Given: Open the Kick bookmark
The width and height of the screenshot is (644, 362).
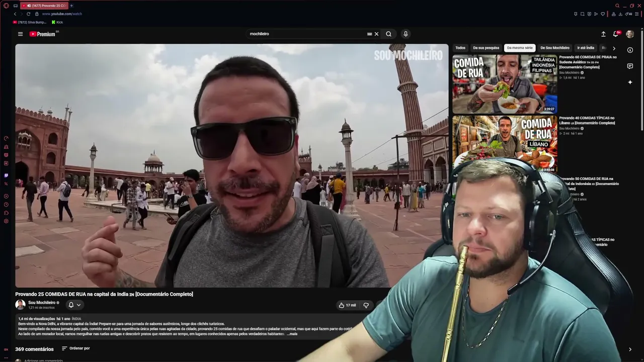Looking at the screenshot, I should (x=57, y=22).
